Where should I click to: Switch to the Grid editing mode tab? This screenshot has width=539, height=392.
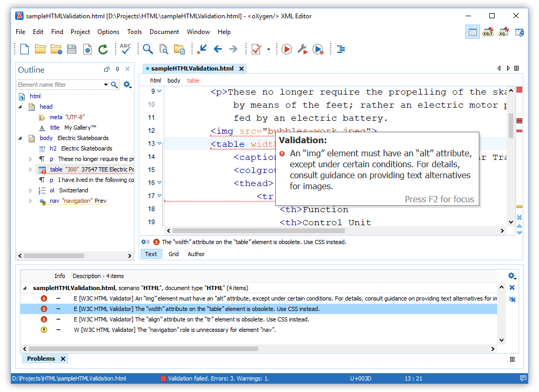(174, 254)
